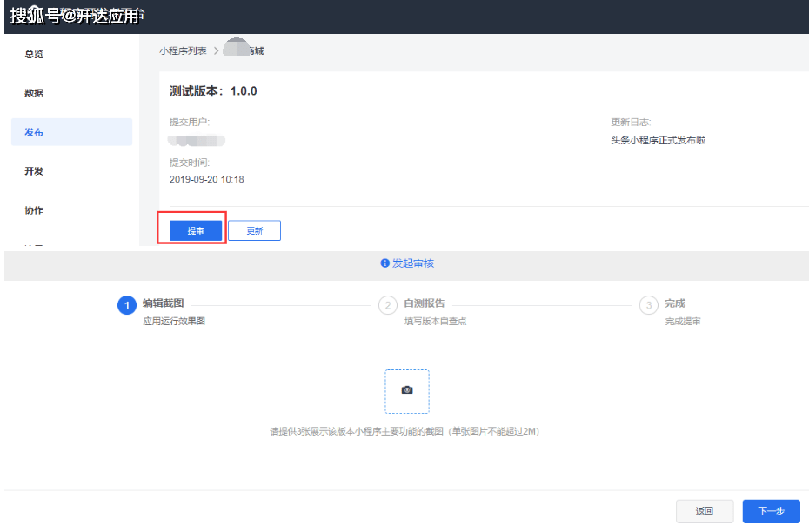Select the 发布 sidebar item

[x=71, y=132]
